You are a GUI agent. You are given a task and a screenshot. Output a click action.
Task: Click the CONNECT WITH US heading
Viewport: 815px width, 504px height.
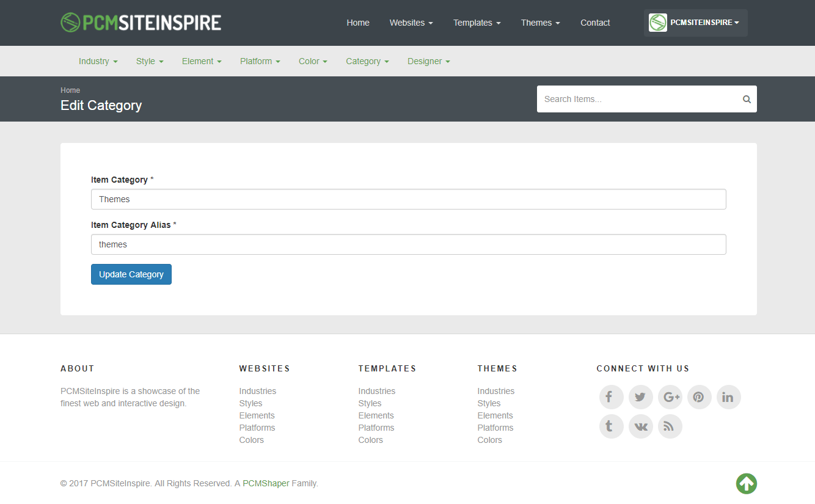(643, 368)
